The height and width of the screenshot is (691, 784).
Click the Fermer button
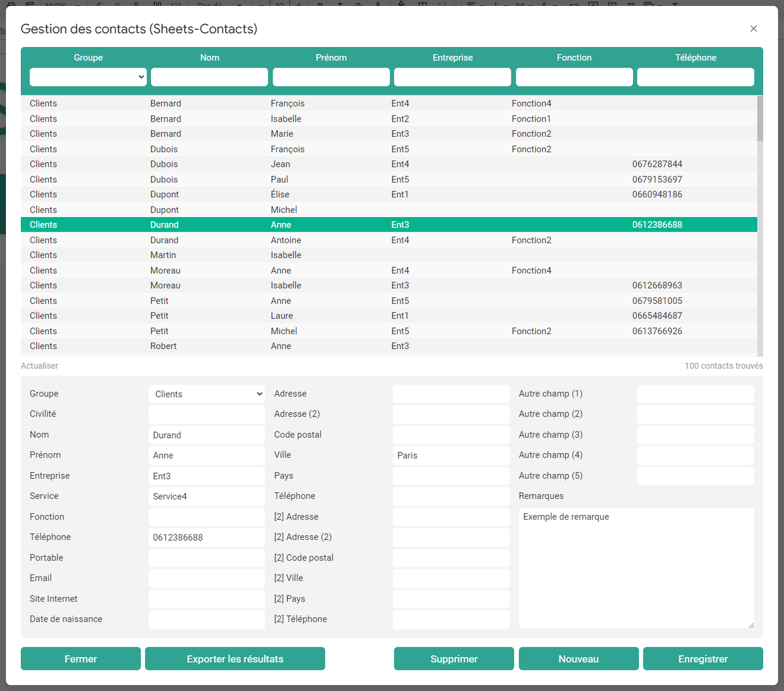(x=81, y=659)
